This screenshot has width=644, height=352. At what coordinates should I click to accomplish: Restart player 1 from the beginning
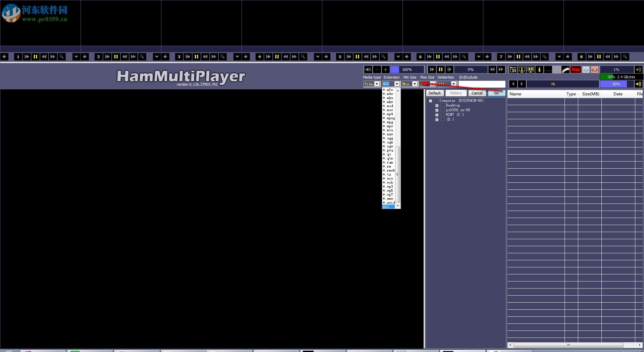pyautogui.click(x=26, y=57)
